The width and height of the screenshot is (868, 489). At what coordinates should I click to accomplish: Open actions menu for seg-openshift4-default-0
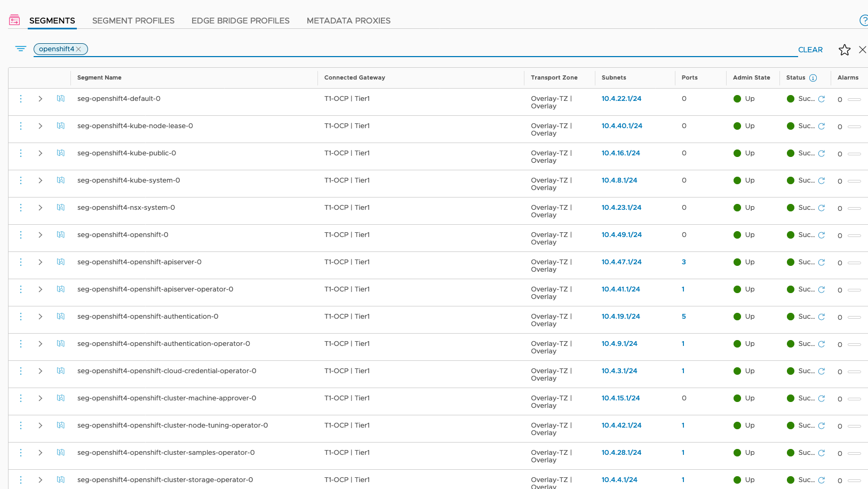[21, 99]
